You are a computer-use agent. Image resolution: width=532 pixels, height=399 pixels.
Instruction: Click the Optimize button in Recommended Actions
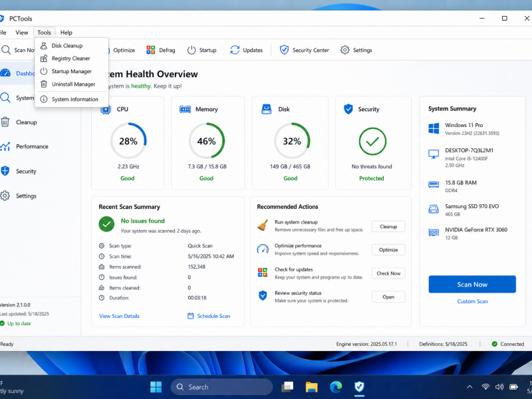click(388, 250)
